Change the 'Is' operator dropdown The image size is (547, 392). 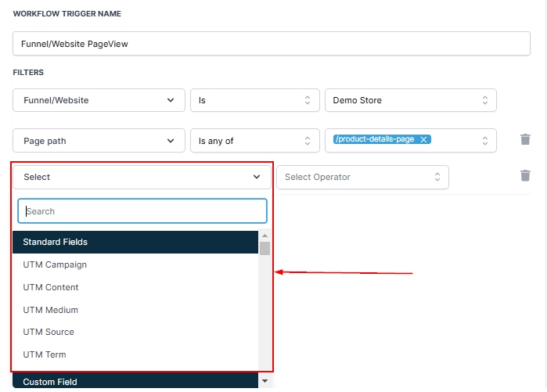point(254,100)
